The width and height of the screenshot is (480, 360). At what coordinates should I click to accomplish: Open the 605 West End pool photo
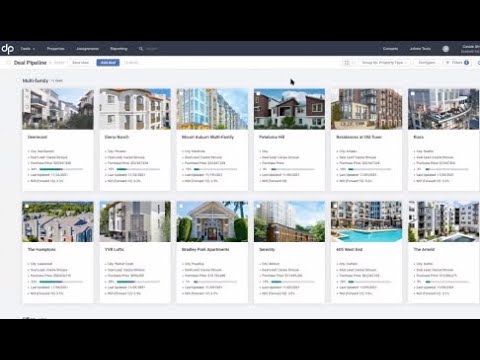click(366, 221)
